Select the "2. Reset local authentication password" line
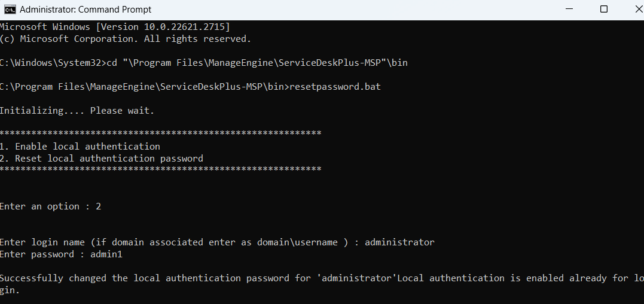This screenshot has height=304, width=644. (x=102, y=159)
